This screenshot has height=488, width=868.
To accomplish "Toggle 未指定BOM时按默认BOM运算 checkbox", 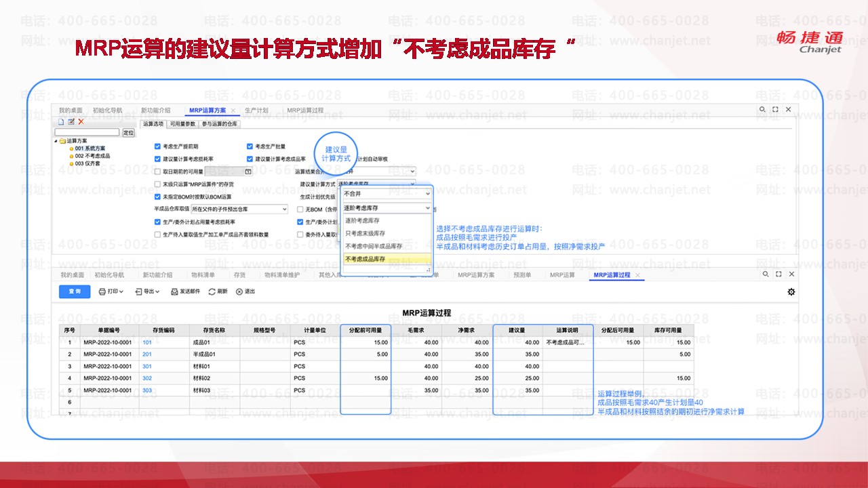I will (x=157, y=197).
